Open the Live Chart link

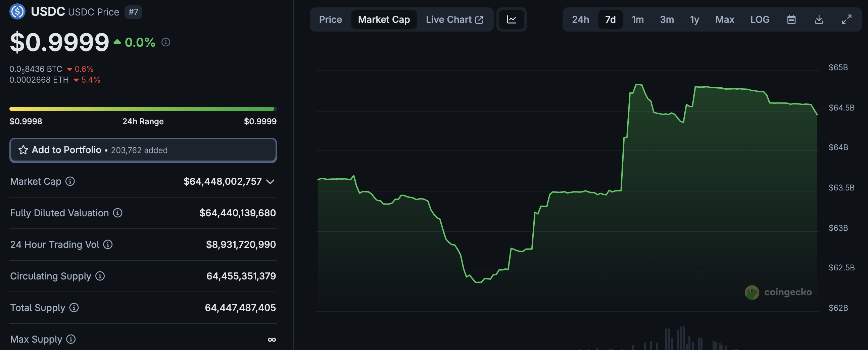point(454,19)
